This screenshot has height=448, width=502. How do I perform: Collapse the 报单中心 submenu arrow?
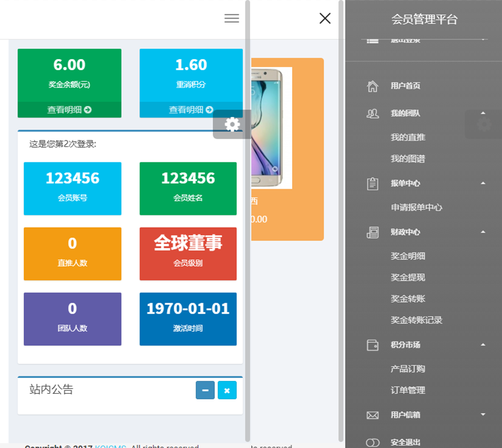click(x=483, y=183)
